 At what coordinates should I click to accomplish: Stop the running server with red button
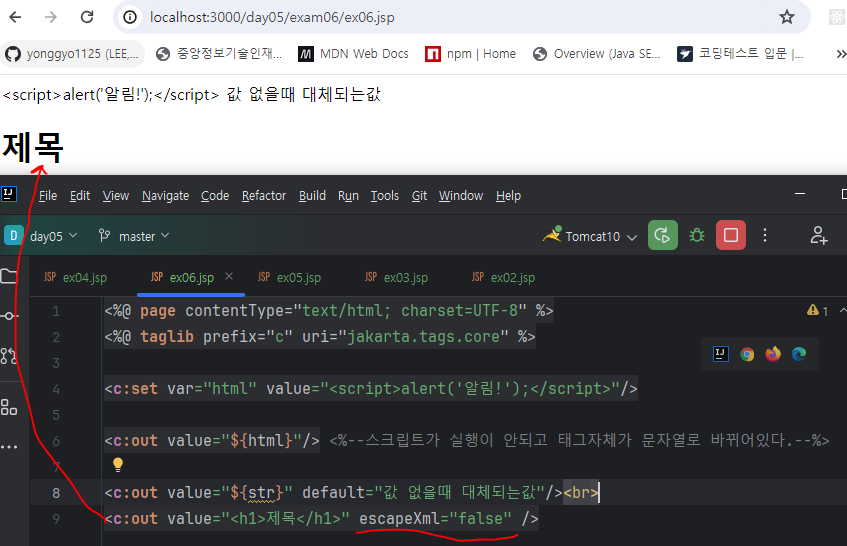pos(731,235)
